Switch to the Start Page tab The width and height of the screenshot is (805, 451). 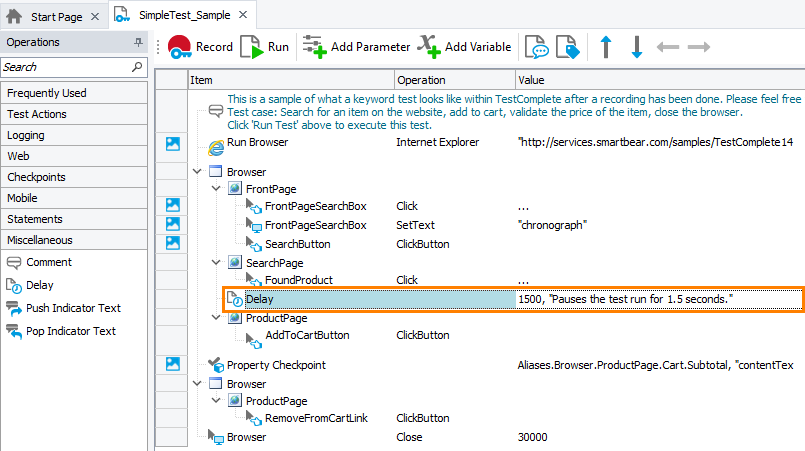click(50, 16)
